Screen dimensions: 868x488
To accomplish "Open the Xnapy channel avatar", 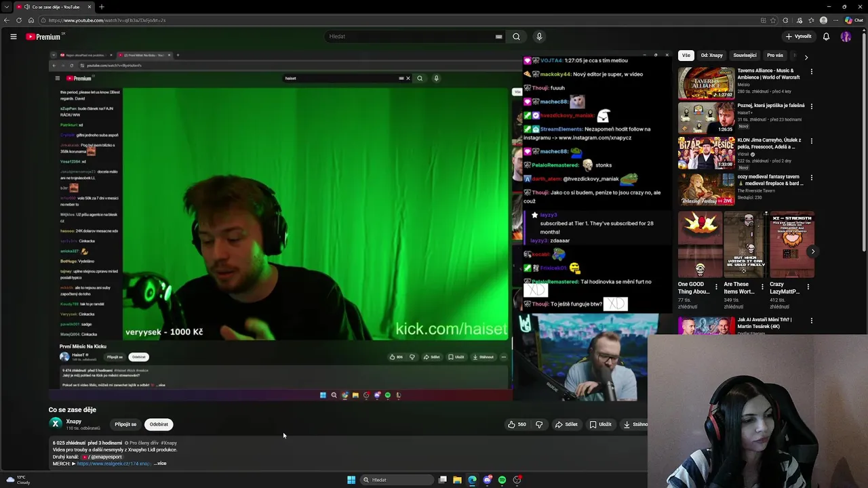I will 56,424.
